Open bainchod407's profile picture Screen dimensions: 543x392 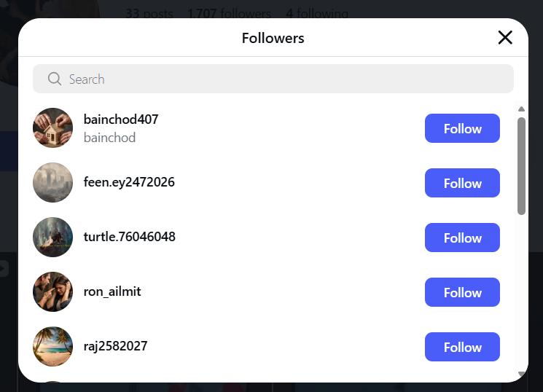[52, 128]
